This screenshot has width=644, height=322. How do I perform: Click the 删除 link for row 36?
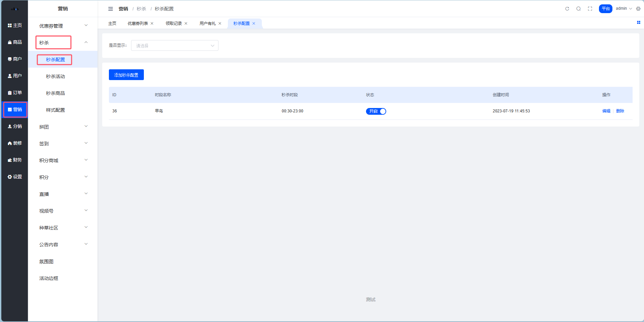(620, 111)
